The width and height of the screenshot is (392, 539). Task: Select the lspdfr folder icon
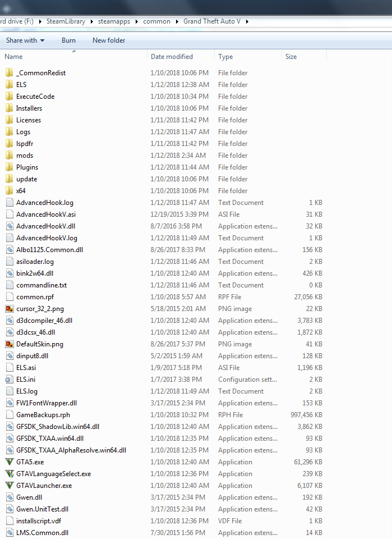(10, 143)
